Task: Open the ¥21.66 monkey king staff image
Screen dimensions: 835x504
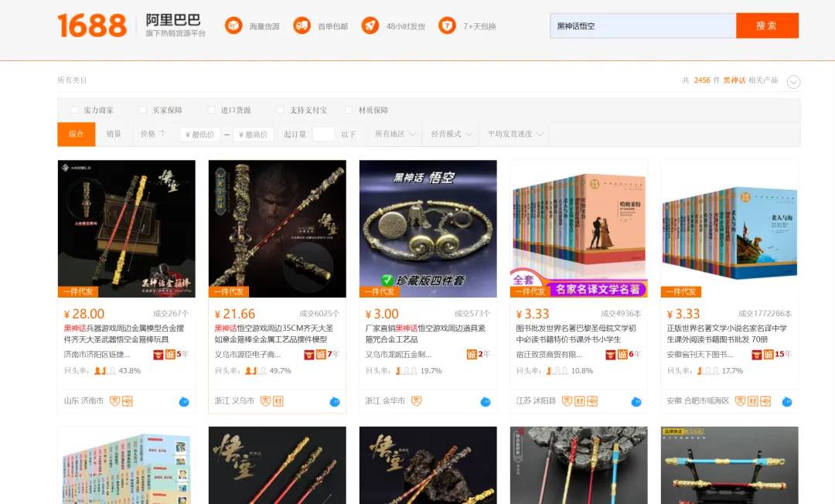Action: click(x=277, y=229)
